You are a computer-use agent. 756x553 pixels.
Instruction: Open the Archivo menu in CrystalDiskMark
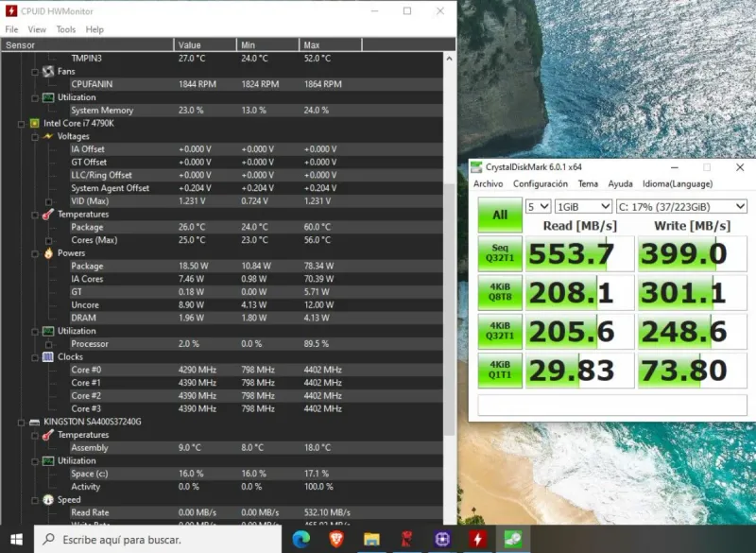pyautogui.click(x=488, y=183)
